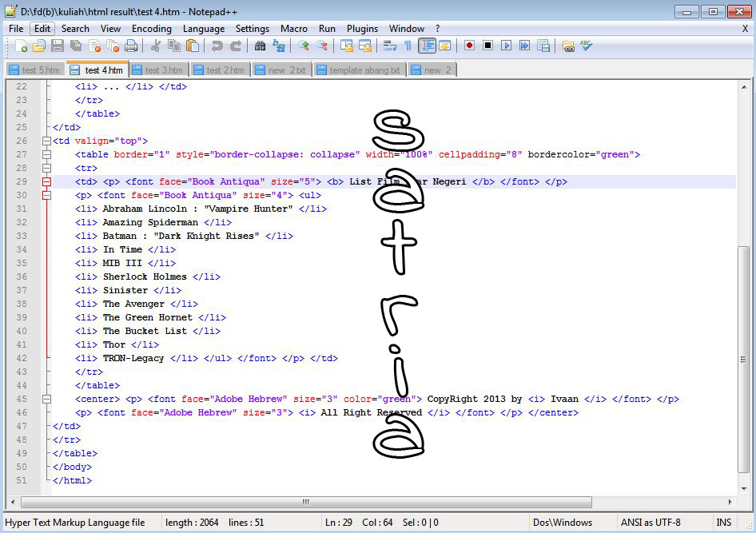
Task: Save all open files icon
Action: [x=74, y=46]
